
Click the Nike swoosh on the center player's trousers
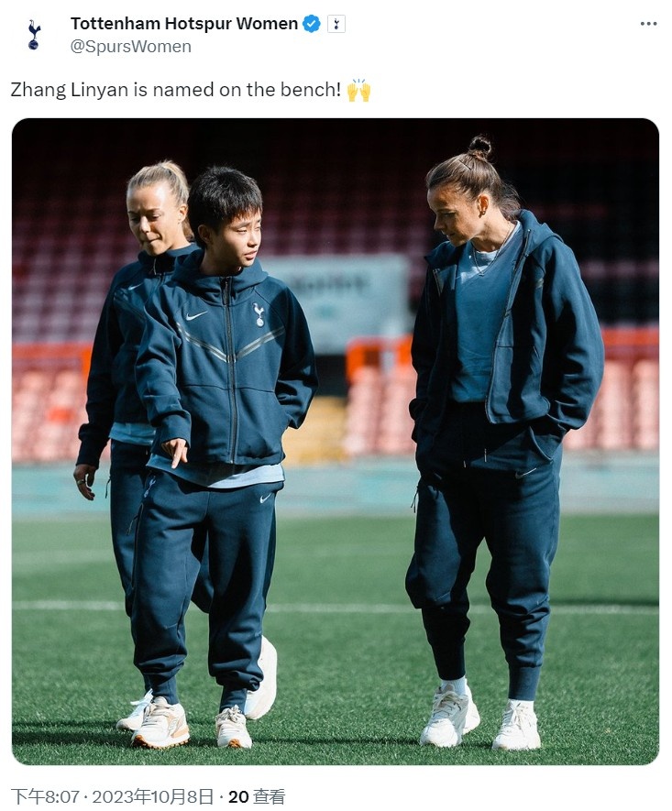pos(265,499)
